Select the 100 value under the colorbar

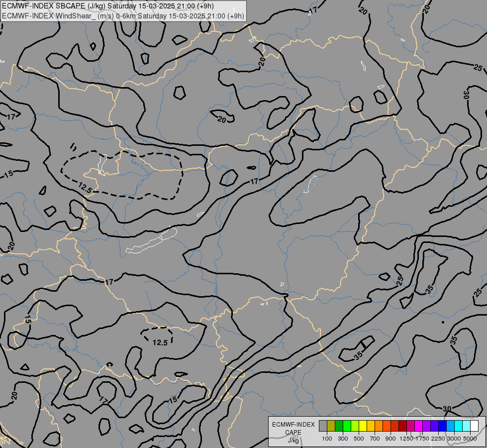point(327,439)
